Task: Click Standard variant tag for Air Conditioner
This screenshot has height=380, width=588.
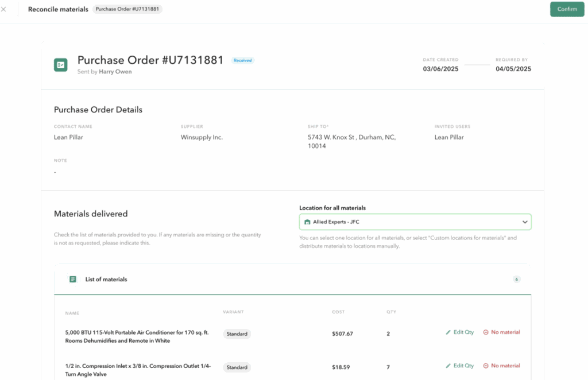Action: click(237, 334)
